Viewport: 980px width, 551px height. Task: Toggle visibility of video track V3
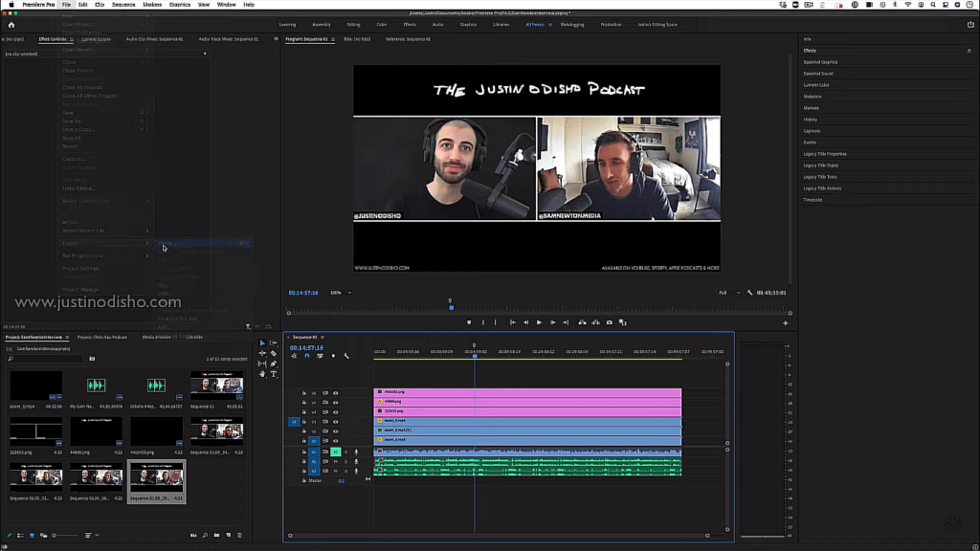point(336,422)
